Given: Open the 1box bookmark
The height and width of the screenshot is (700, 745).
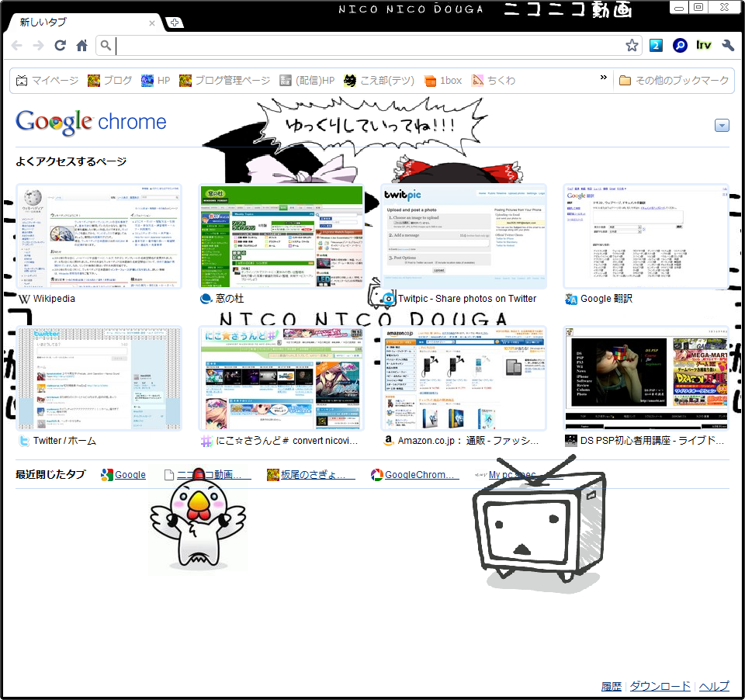Looking at the screenshot, I should 443,80.
